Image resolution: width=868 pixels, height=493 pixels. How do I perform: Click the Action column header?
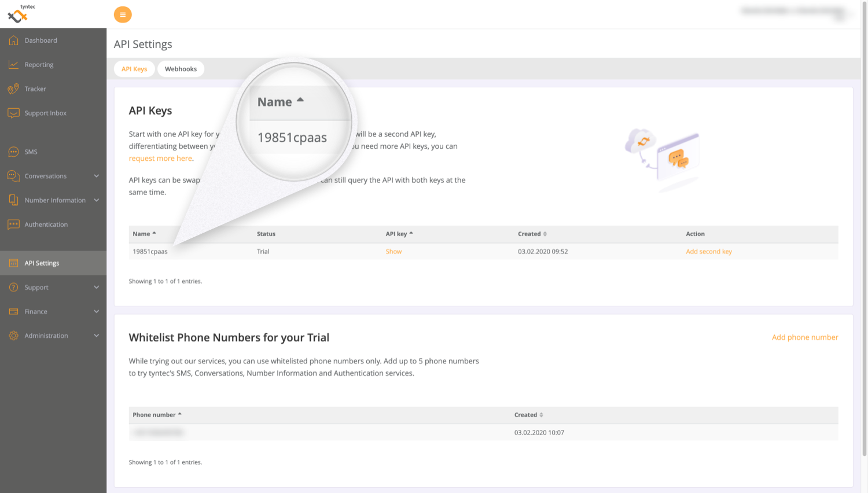pos(695,234)
